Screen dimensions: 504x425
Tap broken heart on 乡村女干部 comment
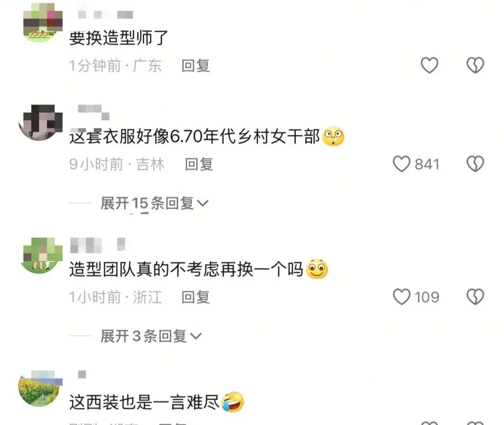[475, 164]
